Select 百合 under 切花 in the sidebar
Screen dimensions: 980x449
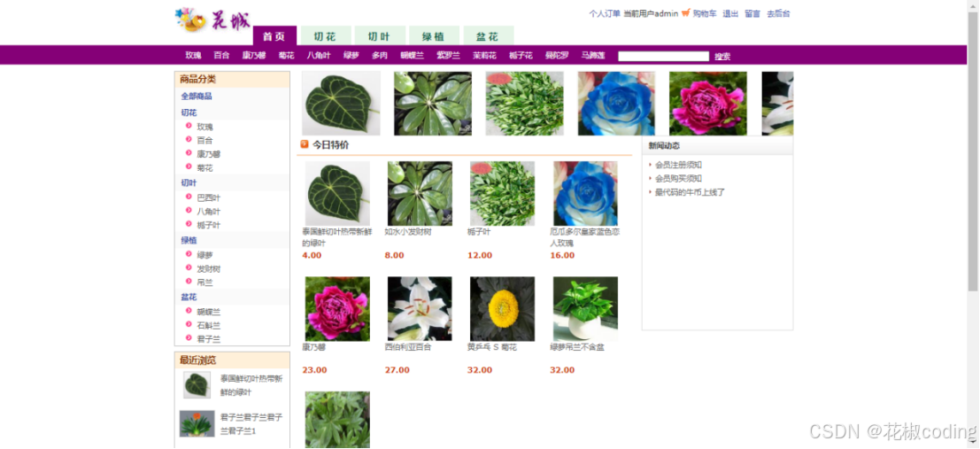tap(205, 141)
